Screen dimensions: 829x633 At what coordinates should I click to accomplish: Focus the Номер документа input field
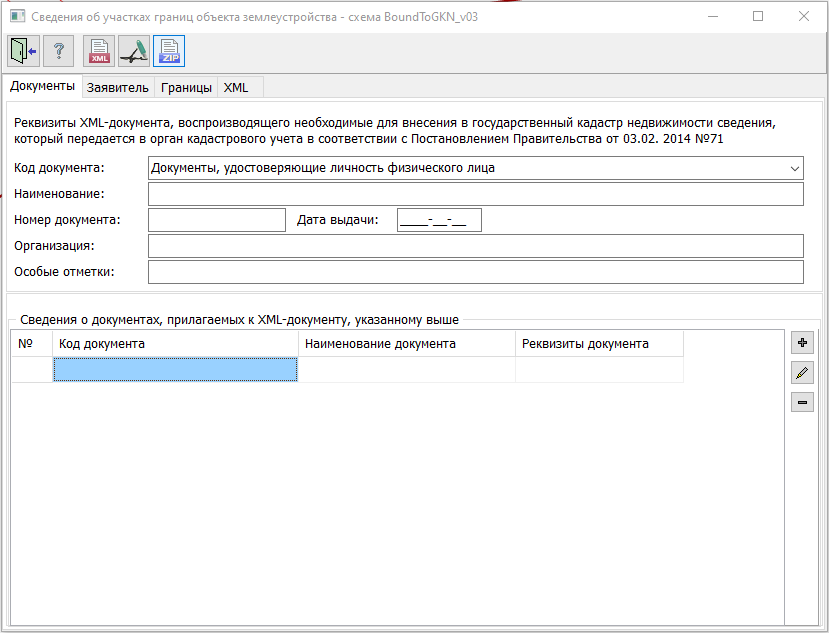(217, 220)
